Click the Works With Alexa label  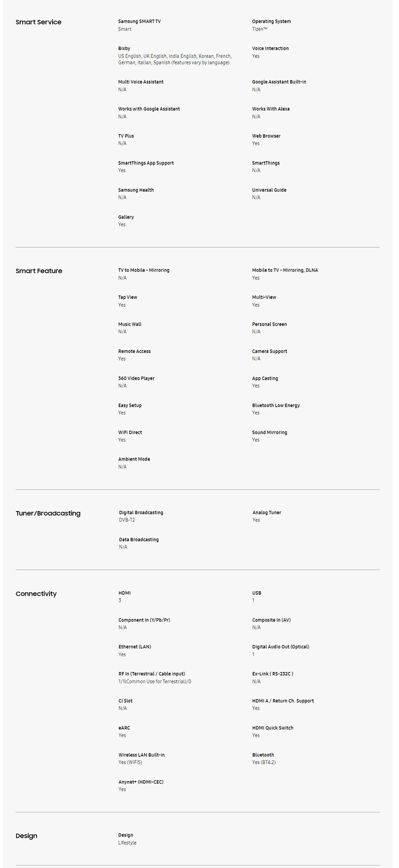tap(271, 109)
